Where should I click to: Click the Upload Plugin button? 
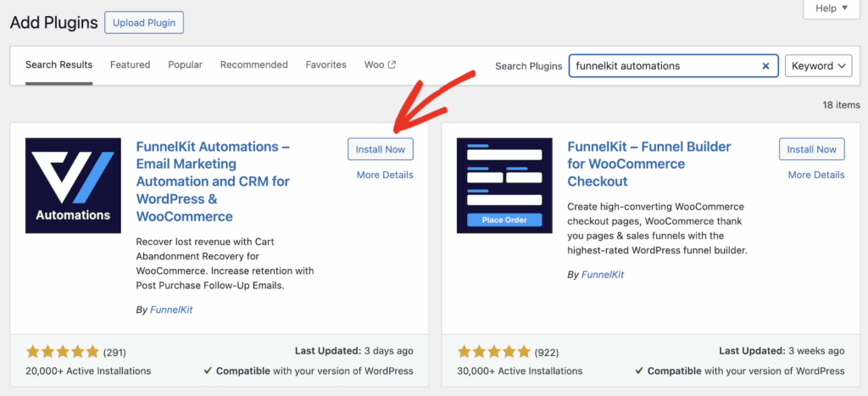point(144,23)
